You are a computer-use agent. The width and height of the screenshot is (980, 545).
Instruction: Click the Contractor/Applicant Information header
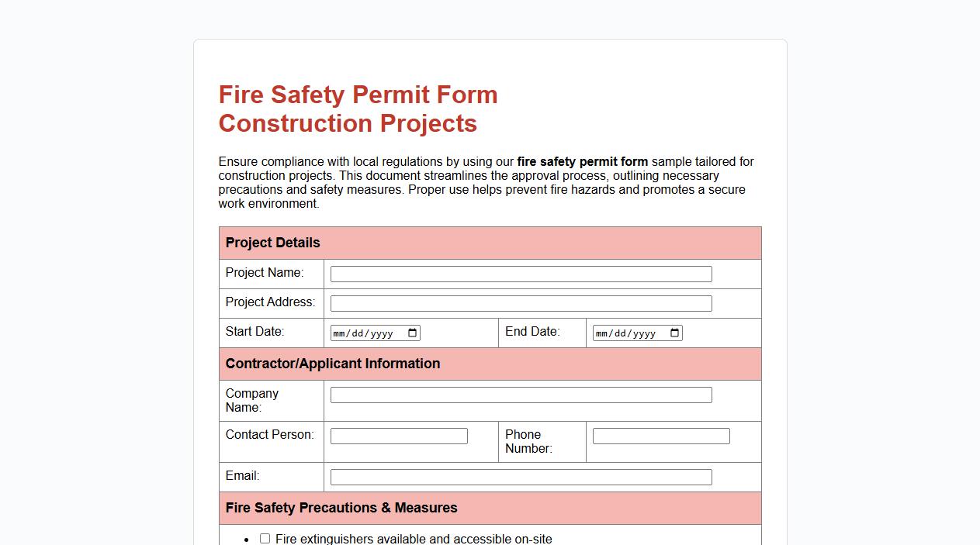[332, 364]
